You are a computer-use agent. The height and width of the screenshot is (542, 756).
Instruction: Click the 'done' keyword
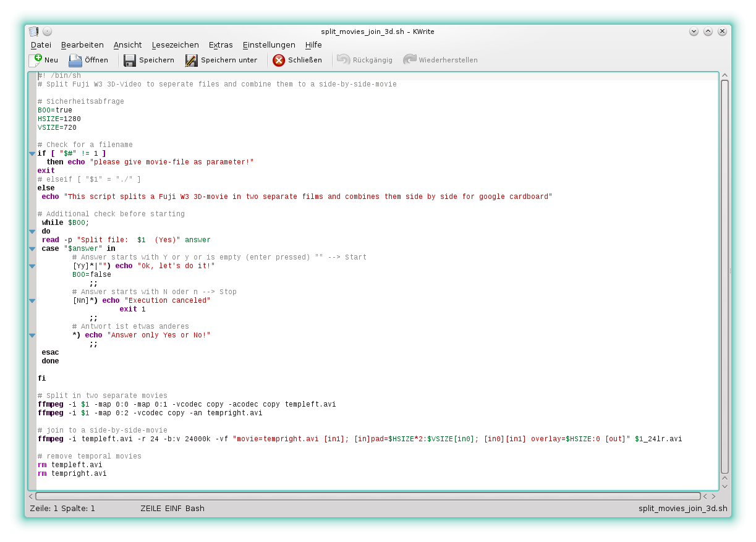coord(51,361)
